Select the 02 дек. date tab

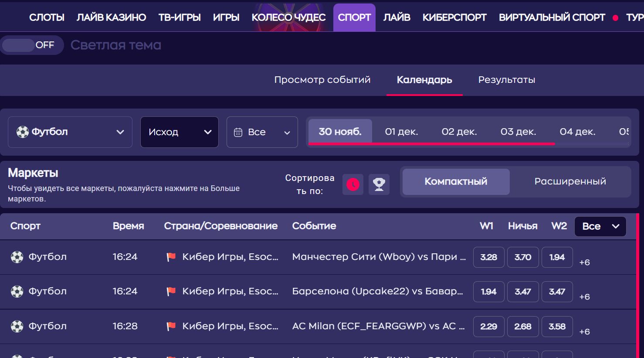pyautogui.click(x=459, y=132)
